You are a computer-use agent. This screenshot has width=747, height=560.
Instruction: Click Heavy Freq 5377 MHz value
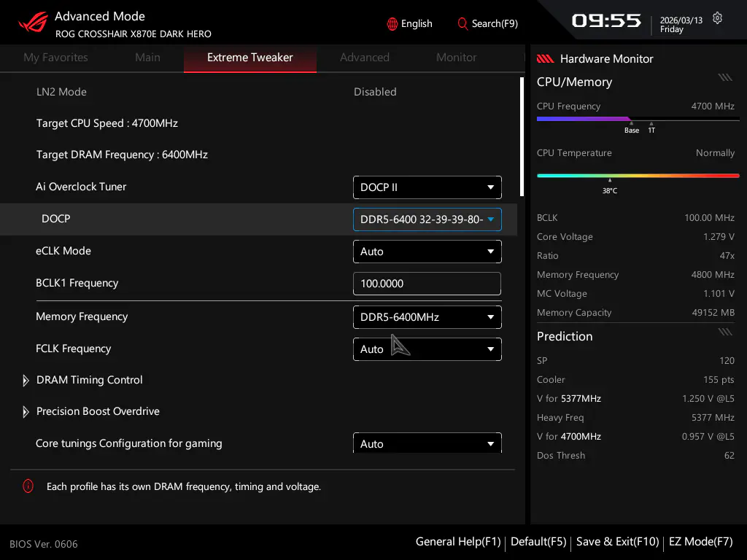click(x=713, y=418)
